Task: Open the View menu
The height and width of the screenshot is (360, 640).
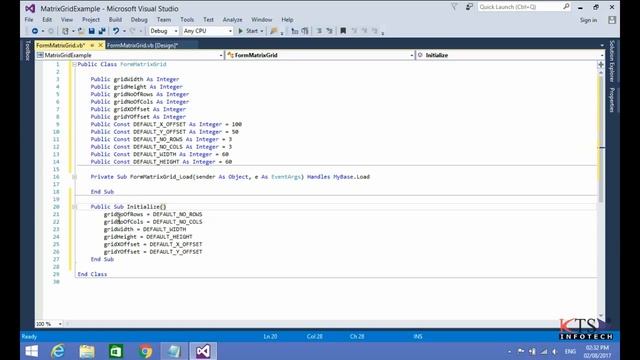Action: [67, 20]
